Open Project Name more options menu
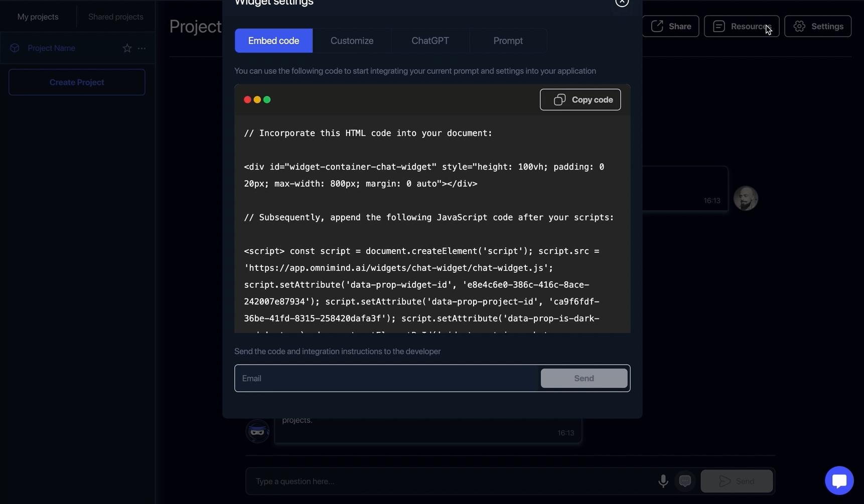This screenshot has height=504, width=864. [141, 48]
